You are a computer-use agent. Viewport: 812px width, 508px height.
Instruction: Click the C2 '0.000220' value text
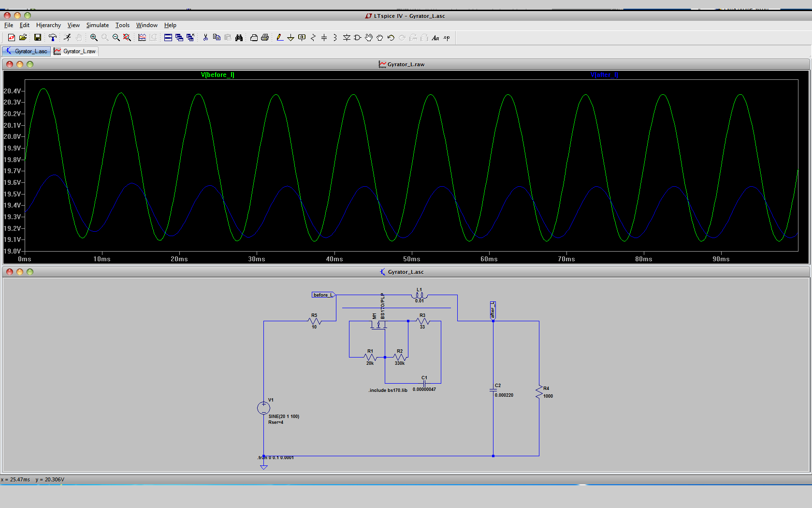504,395
